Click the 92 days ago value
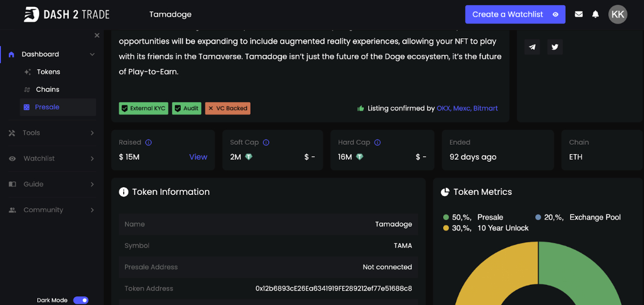This screenshot has height=305, width=644. (x=473, y=157)
